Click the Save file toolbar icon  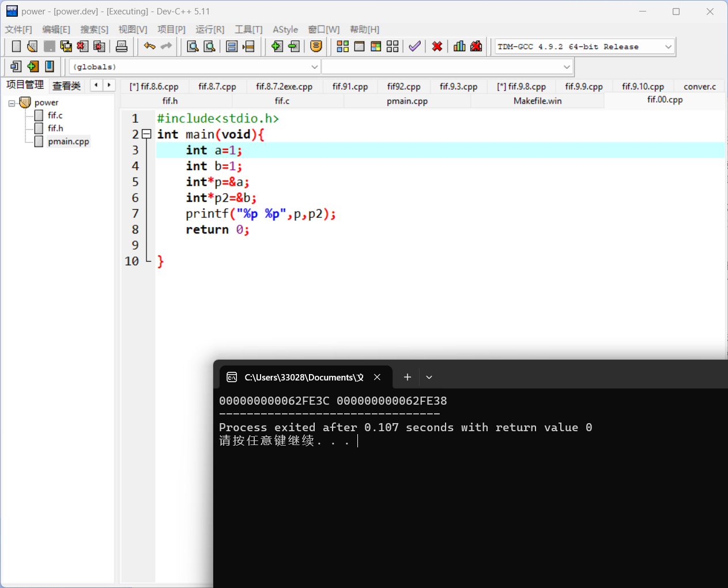pos(50,47)
